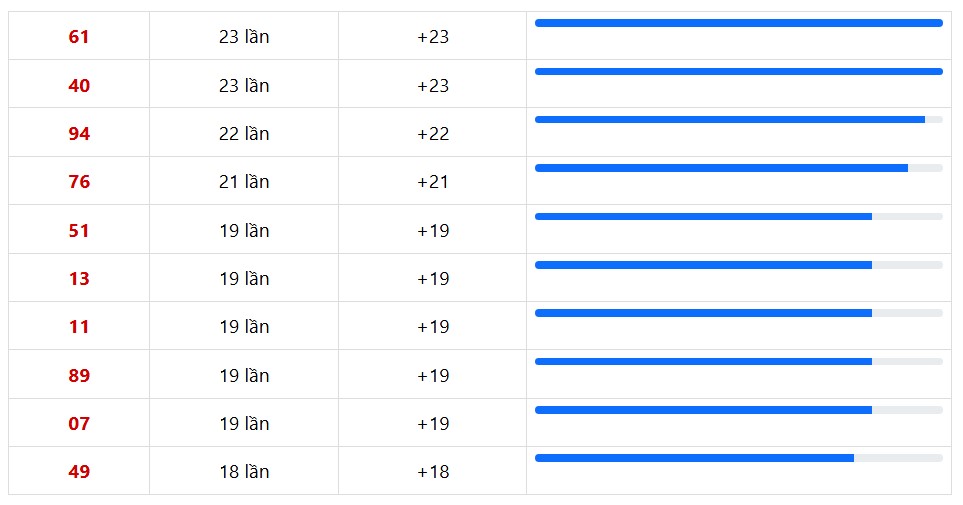This screenshot has width=963, height=505.
Task: Click the red number 13
Action: (79, 279)
